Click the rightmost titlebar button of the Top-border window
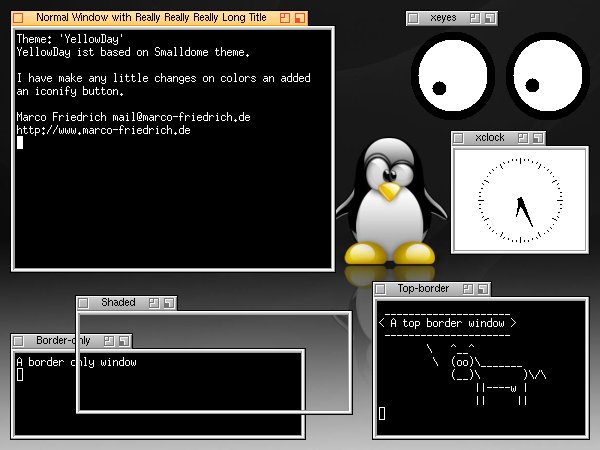600x450 pixels. tap(483, 289)
